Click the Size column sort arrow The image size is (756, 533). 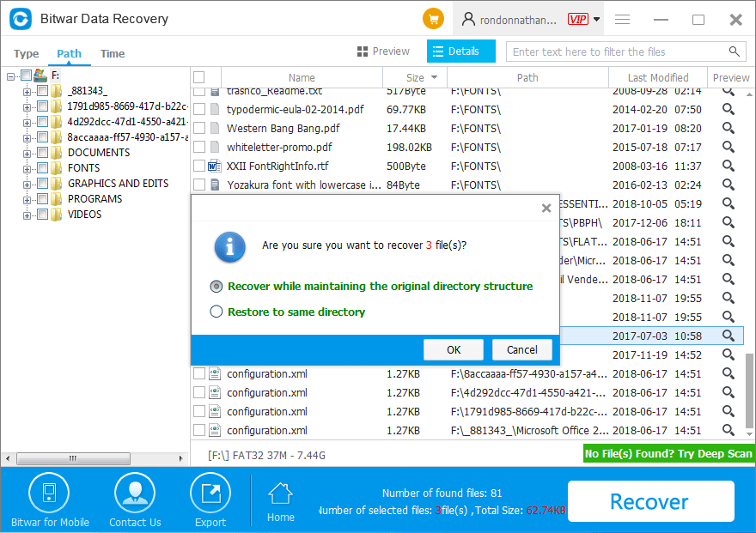(x=434, y=77)
